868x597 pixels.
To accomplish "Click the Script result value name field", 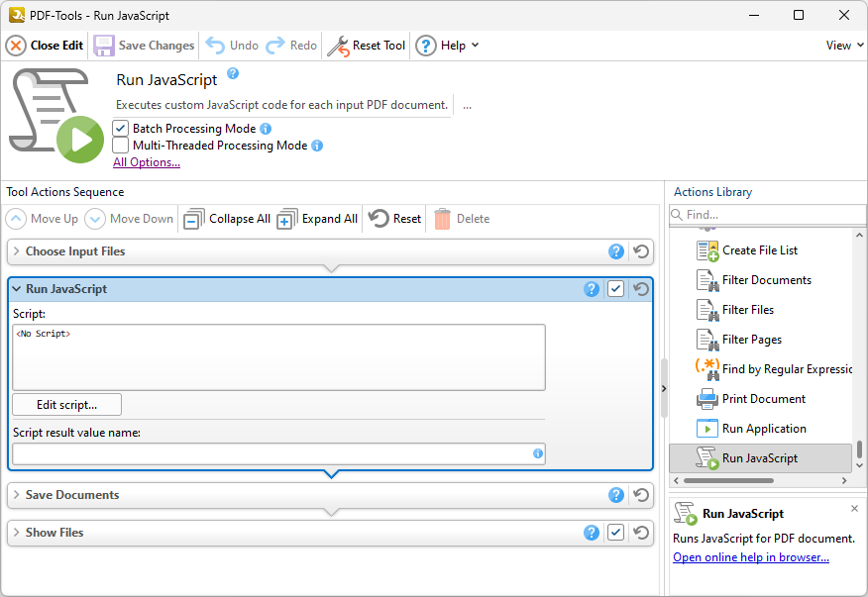I will (x=279, y=453).
